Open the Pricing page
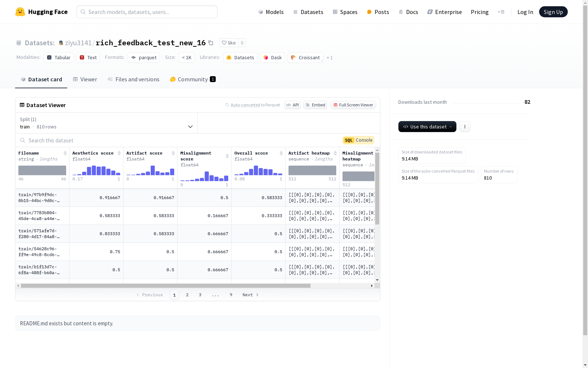The width and height of the screenshot is (588, 368). 480,12
